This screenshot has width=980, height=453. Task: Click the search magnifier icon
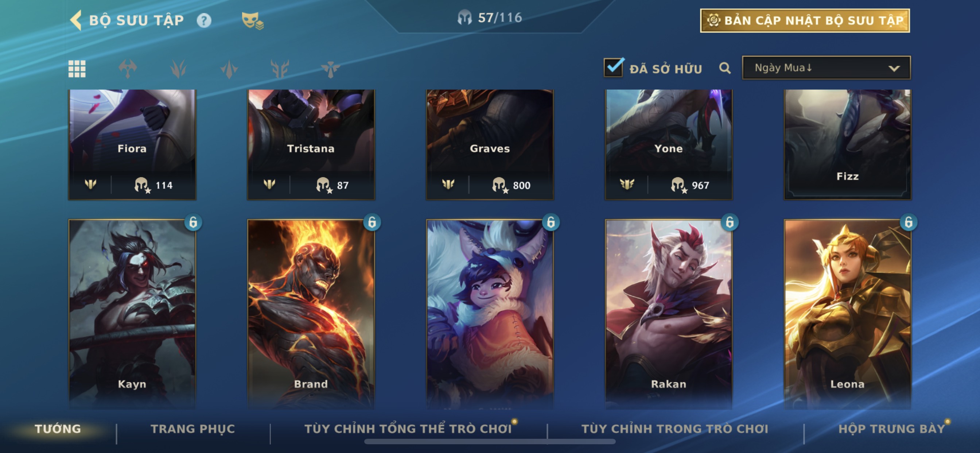[x=725, y=69]
